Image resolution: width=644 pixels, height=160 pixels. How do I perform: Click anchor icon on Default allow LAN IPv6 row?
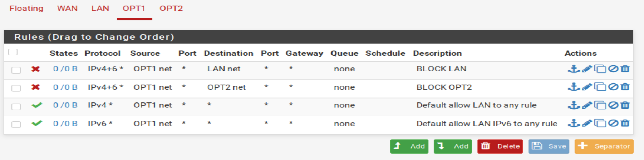tap(574, 123)
